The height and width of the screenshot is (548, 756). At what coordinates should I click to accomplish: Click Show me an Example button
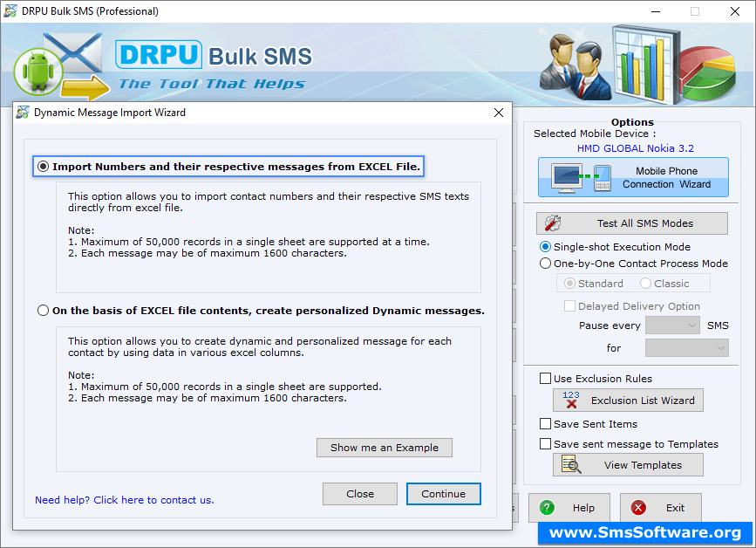tap(385, 448)
